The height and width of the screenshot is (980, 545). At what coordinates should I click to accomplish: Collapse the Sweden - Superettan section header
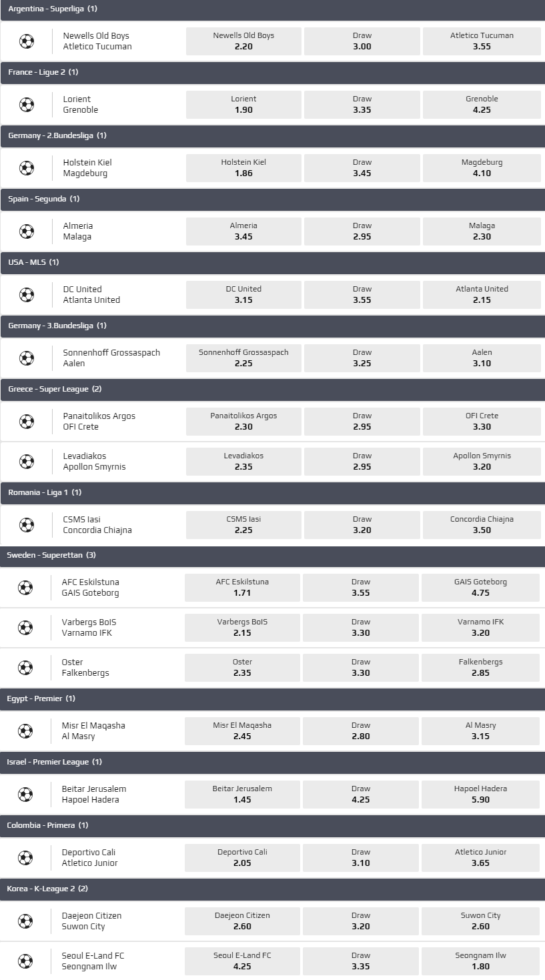click(272, 555)
